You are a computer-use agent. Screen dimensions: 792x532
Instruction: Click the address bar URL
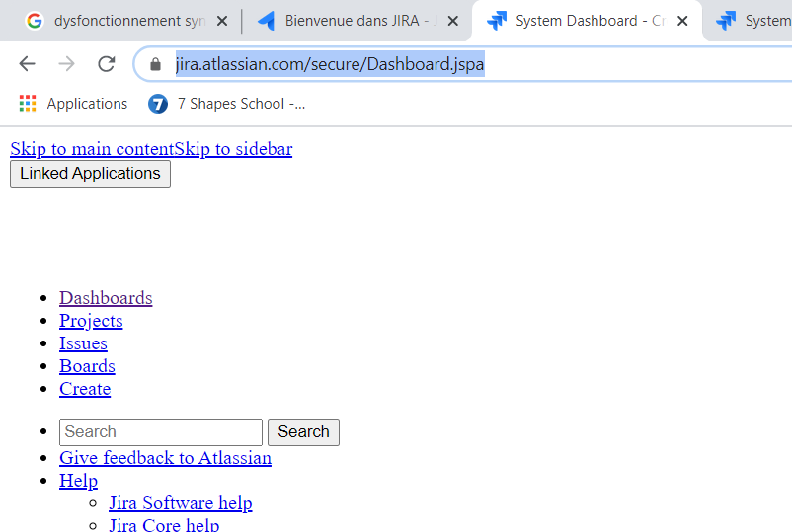[x=330, y=64]
